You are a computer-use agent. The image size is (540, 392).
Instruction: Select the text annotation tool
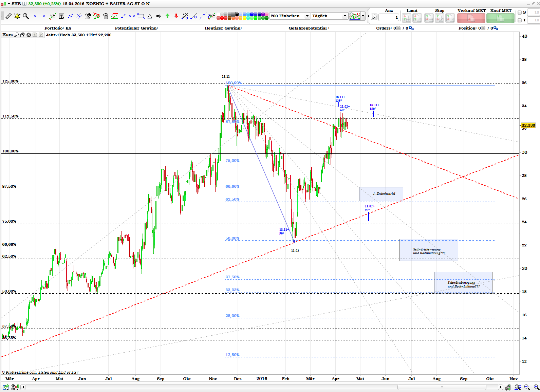coord(61,16)
